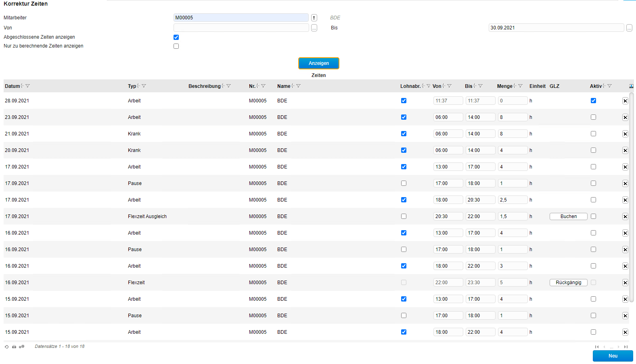Viewport: 636px width, 364px height.
Task: Open the Bis column filter
Action: [x=480, y=86]
